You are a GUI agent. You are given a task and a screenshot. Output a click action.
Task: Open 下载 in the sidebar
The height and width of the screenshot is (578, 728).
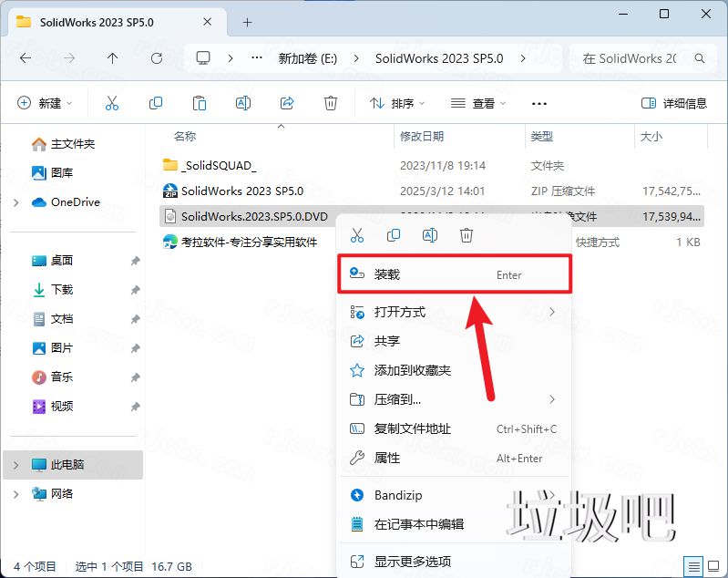(53, 290)
